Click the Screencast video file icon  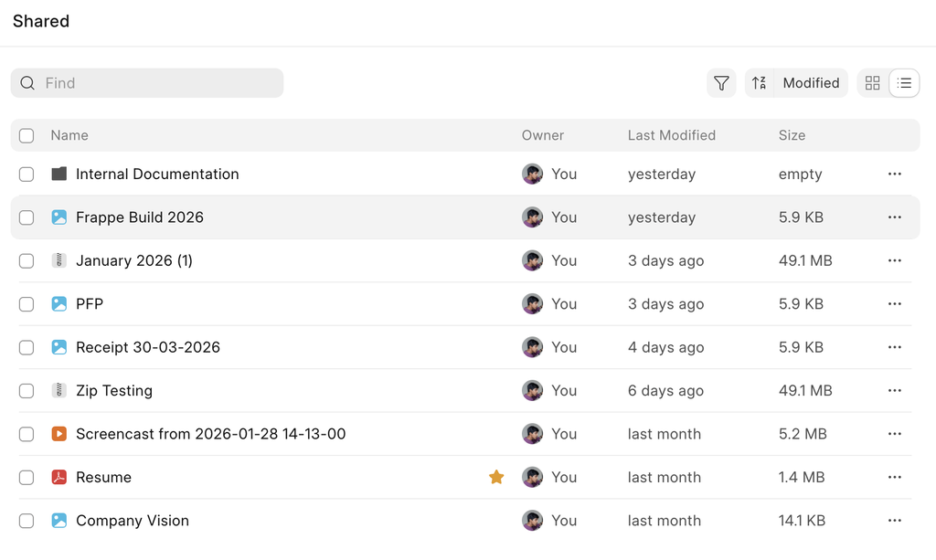coord(59,434)
